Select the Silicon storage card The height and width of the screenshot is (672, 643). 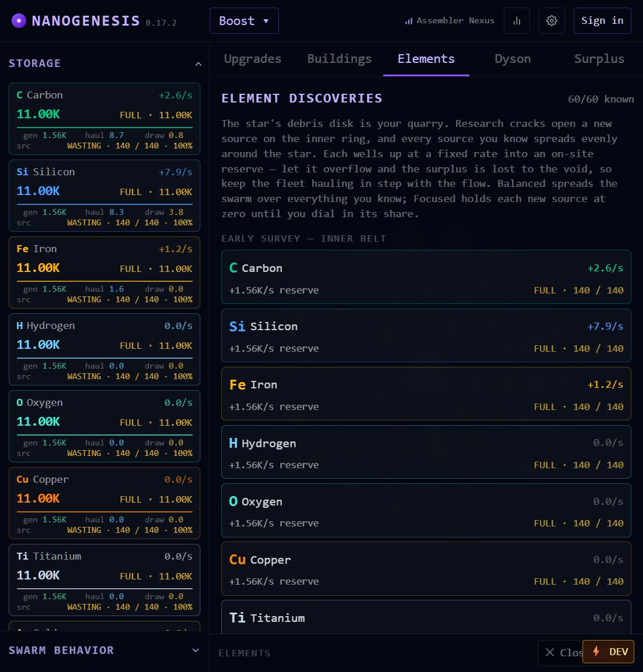click(105, 196)
